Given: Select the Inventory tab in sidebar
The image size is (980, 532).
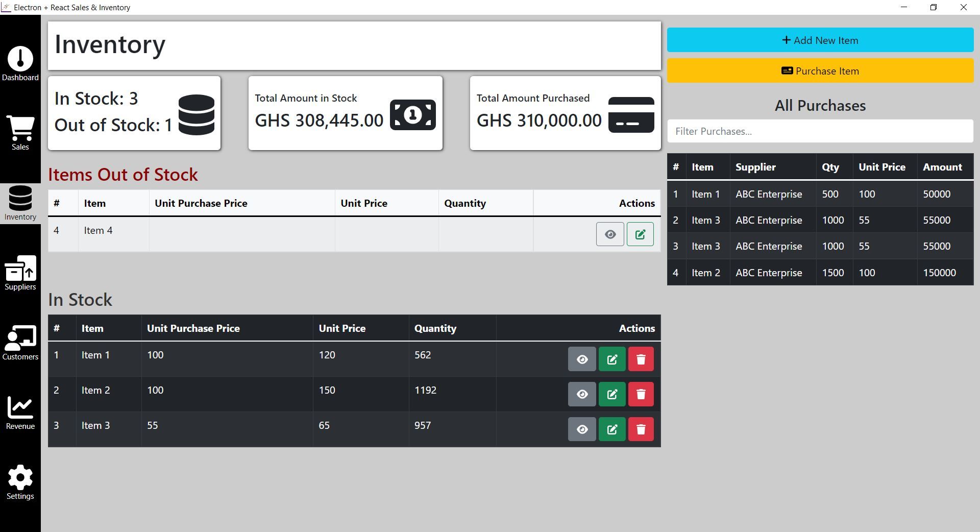Looking at the screenshot, I should [x=20, y=203].
